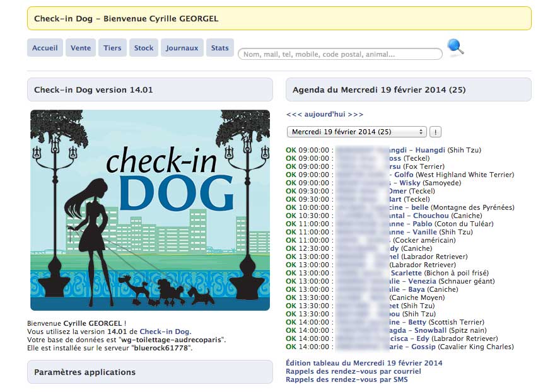Open the Accueil tab
Screen dimensions: 555x392
click(45, 48)
